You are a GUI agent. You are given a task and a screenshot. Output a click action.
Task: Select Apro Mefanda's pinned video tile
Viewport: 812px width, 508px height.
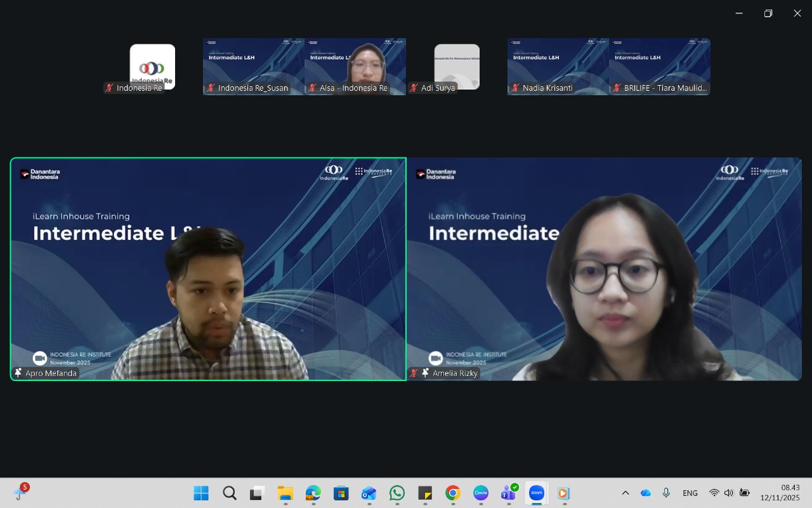coord(208,269)
